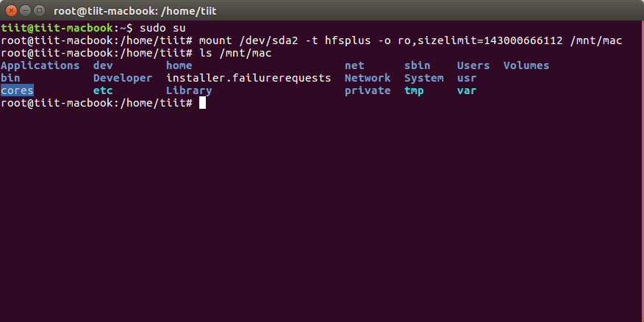Click the Library folder name
Screen dimensions: 644x322
pyautogui.click(x=189, y=91)
